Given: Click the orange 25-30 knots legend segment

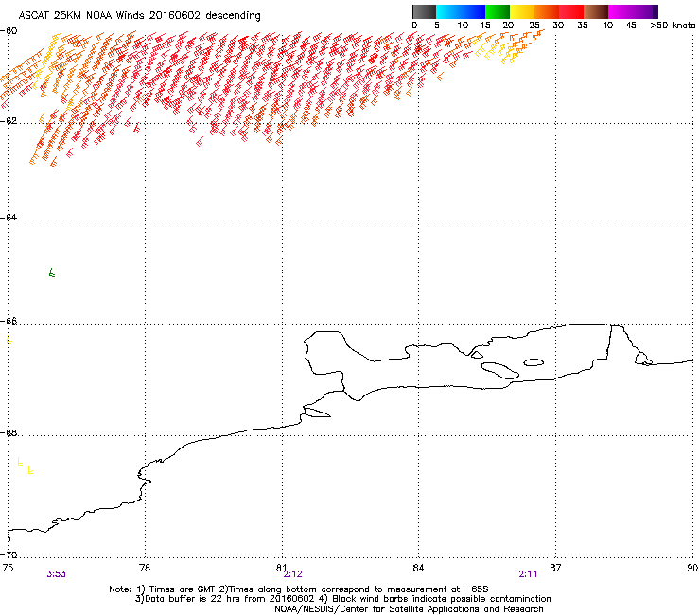Looking at the screenshot, I should [547, 11].
